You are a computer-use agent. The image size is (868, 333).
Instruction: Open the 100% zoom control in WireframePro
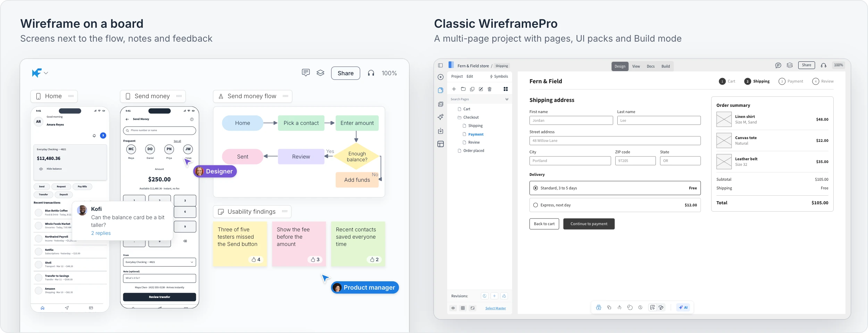pos(838,65)
